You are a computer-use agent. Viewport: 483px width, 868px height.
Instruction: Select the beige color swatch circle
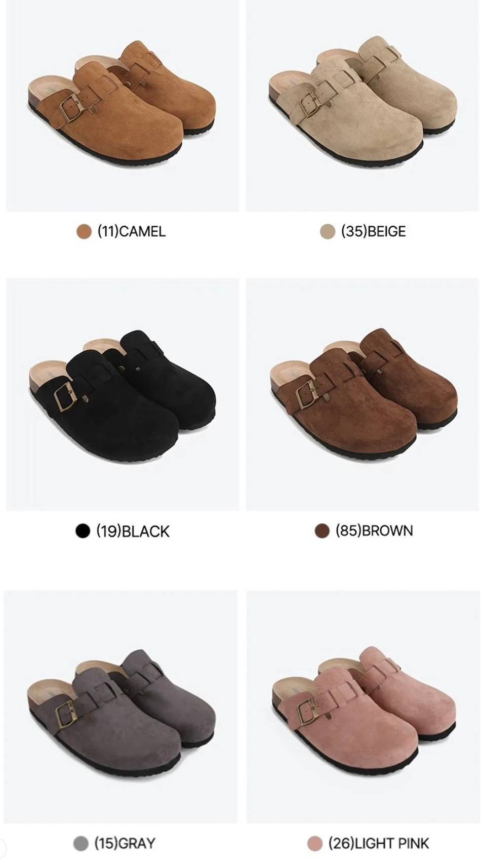click(x=328, y=232)
